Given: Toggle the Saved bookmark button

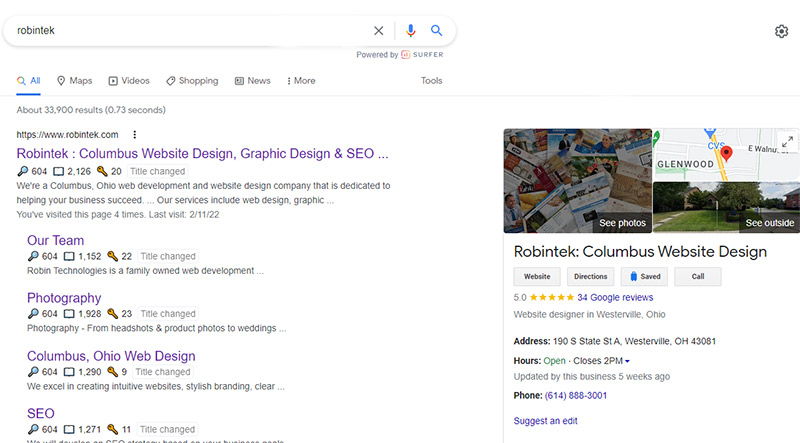Looking at the screenshot, I should [644, 277].
